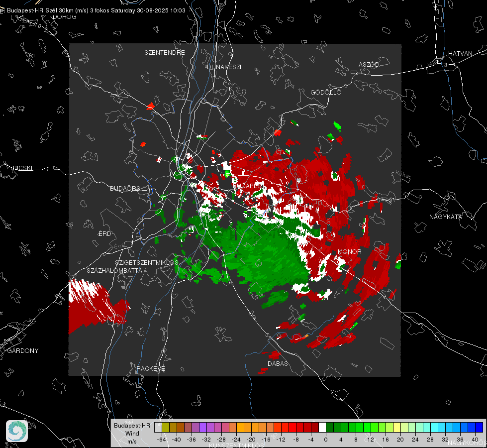
Task: Click the ÉRD map label
Action: tap(104, 234)
